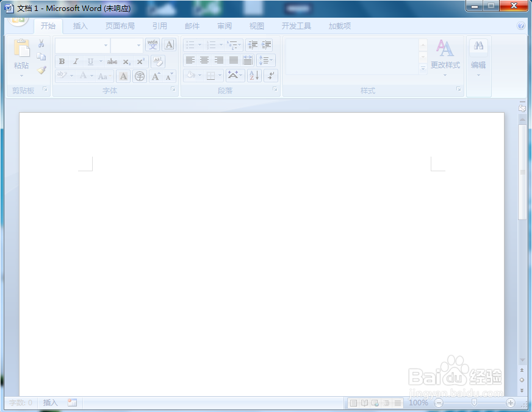
Task: Switch to the Review (审阅) tab
Action: [225, 26]
